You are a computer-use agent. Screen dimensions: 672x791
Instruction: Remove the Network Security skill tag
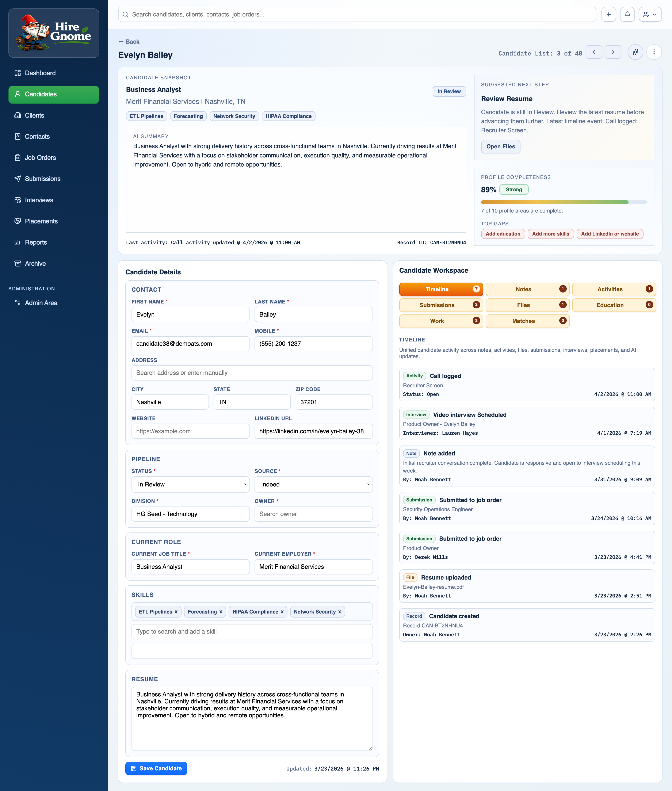click(339, 612)
